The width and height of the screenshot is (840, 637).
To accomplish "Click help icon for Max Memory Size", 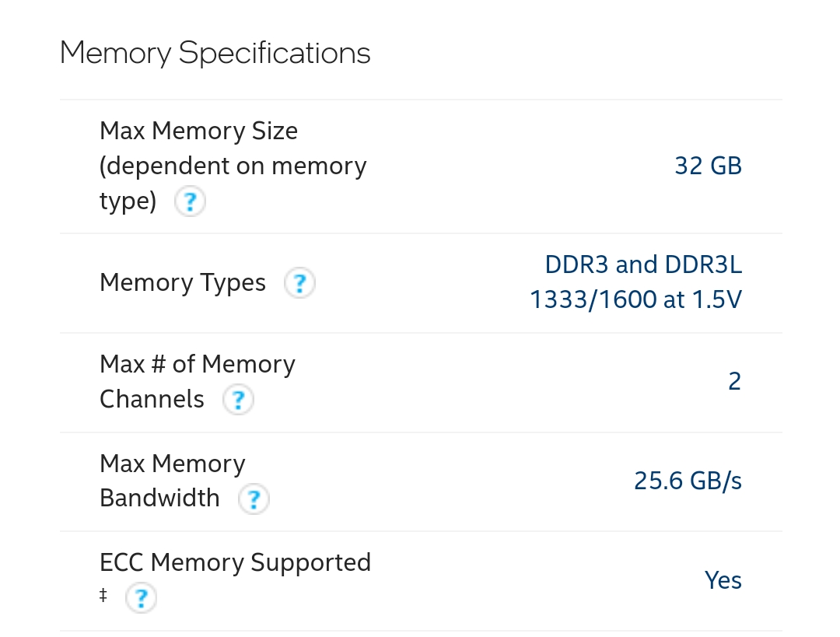I will point(190,203).
